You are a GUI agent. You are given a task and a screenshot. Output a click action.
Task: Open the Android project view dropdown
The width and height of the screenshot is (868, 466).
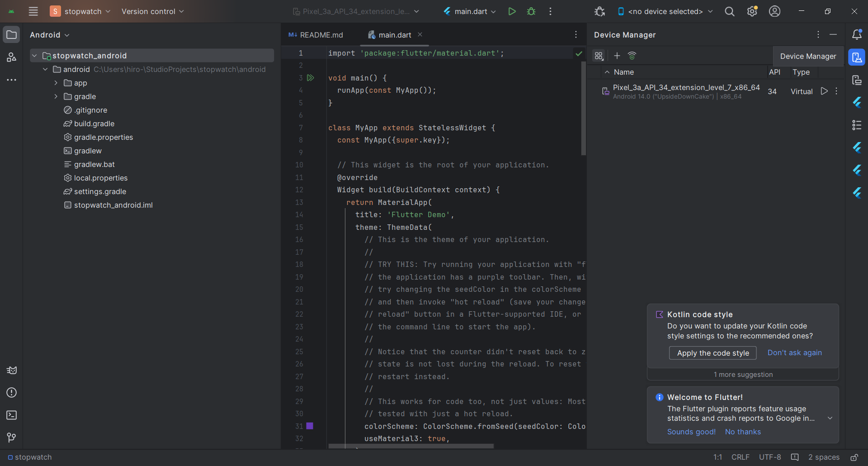pyautogui.click(x=50, y=35)
